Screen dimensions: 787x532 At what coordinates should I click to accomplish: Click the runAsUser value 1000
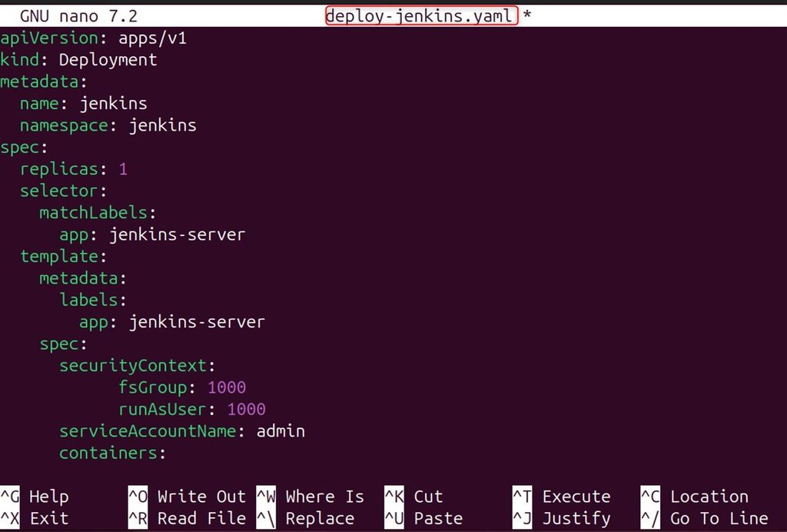(x=247, y=410)
